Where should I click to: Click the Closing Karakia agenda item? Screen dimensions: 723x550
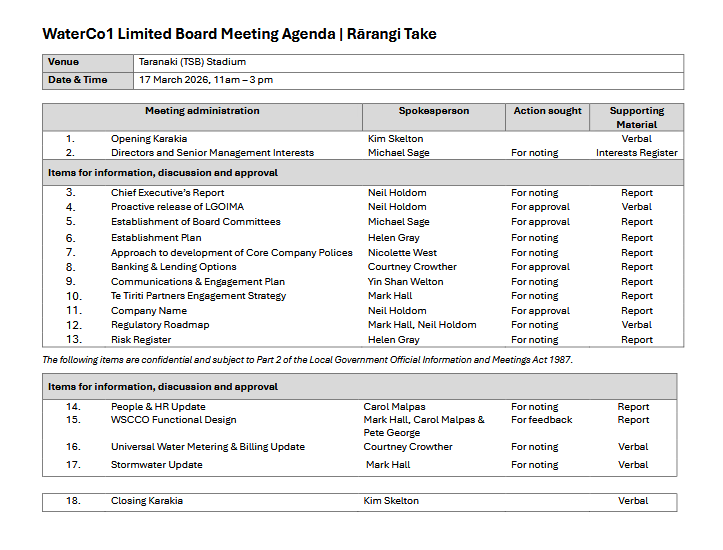click(x=147, y=501)
